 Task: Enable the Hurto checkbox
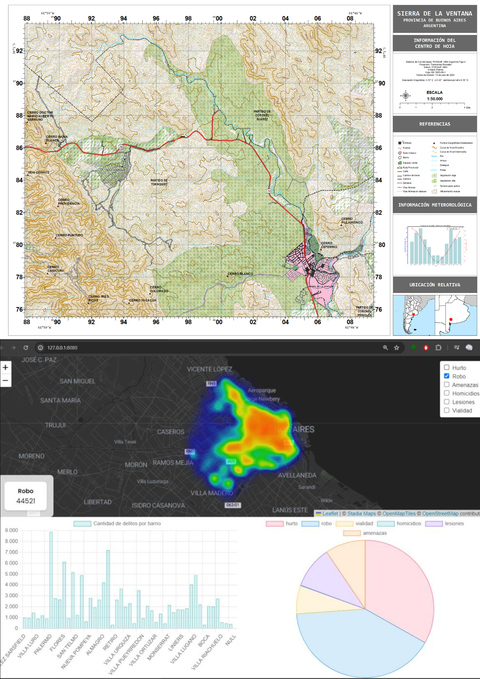coord(447,368)
